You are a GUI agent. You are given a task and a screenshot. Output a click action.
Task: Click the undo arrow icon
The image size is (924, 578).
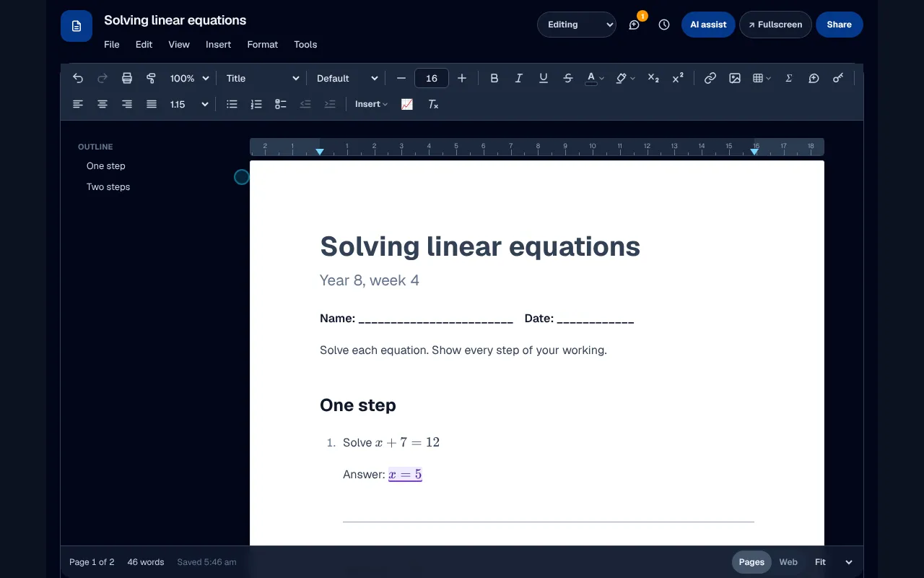pos(78,78)
